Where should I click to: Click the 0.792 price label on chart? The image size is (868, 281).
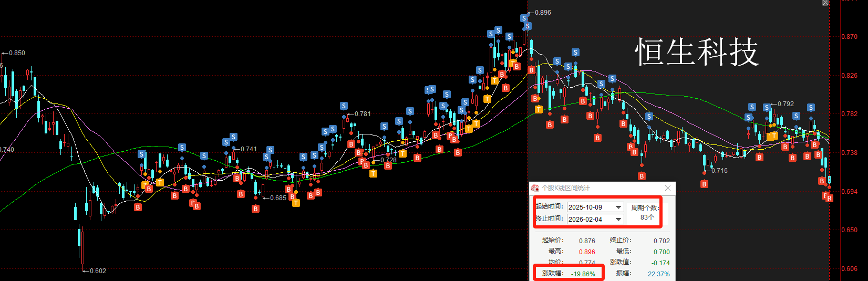click(x=786, y=104)
